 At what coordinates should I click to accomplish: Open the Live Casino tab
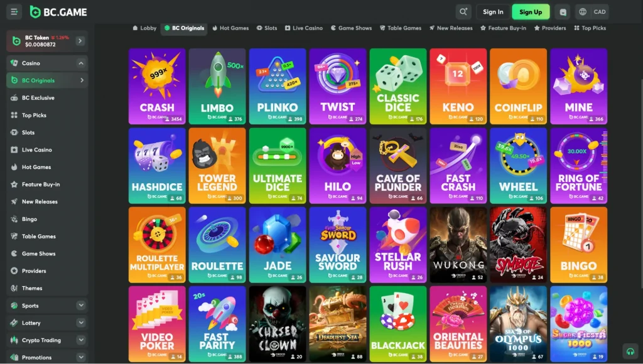pyautogui.click(x=303, y=28)
